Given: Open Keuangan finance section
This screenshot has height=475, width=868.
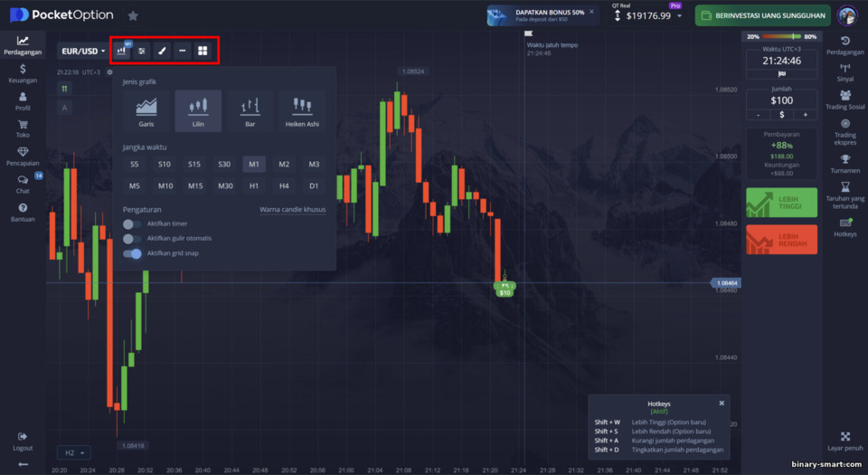Looking at the screenshot, I should (23, 73).
